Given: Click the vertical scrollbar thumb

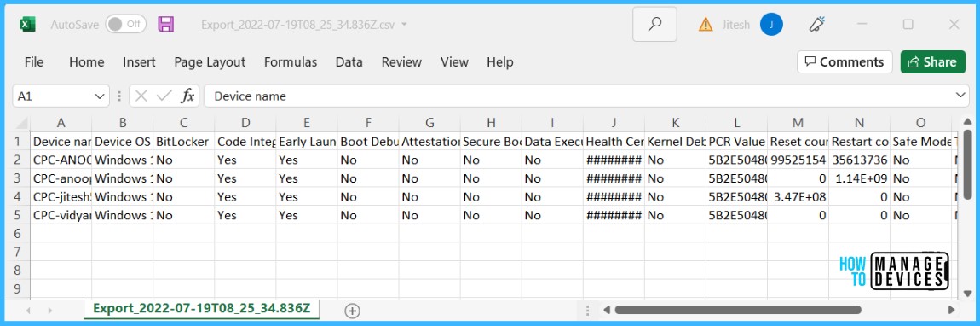Looking at the screenshot, I should [x=967, y=165].
